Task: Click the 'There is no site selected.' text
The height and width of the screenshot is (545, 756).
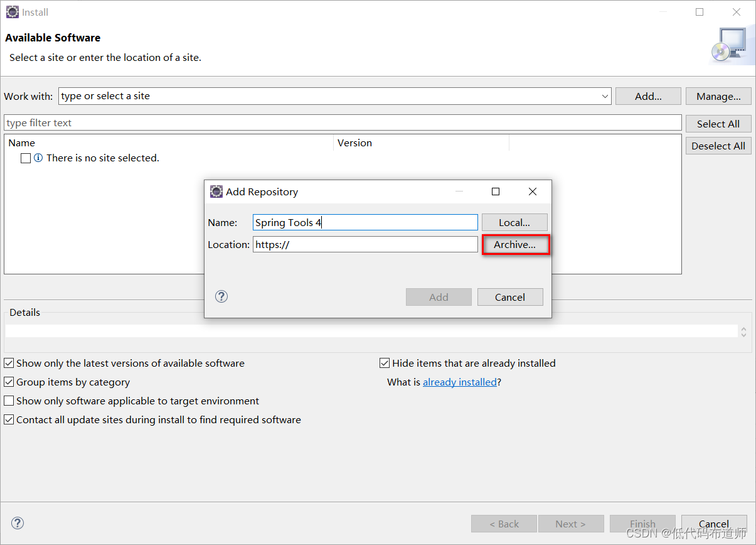Action: (x=103, y=158)
